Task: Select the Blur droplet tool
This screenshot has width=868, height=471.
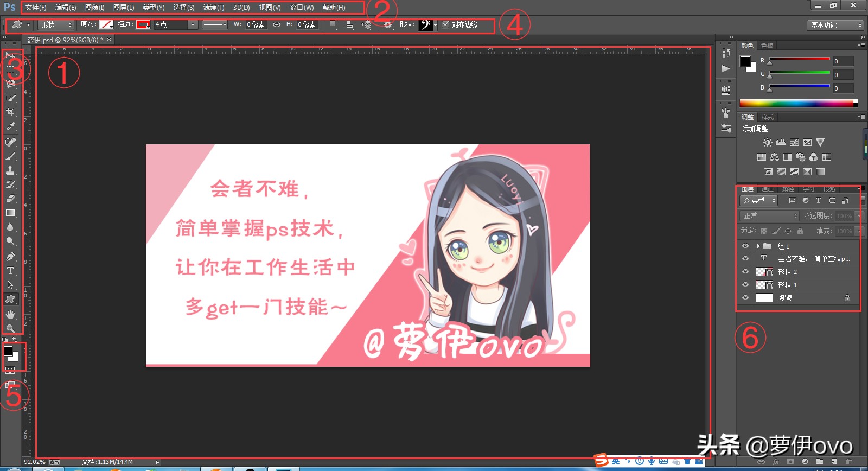Action: [x=10, y=227]
